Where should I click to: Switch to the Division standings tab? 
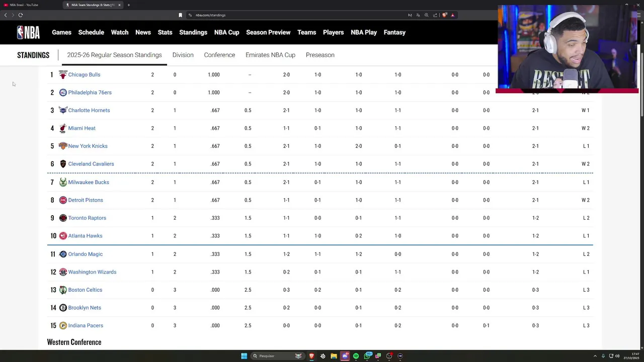(x=183, y=55)
